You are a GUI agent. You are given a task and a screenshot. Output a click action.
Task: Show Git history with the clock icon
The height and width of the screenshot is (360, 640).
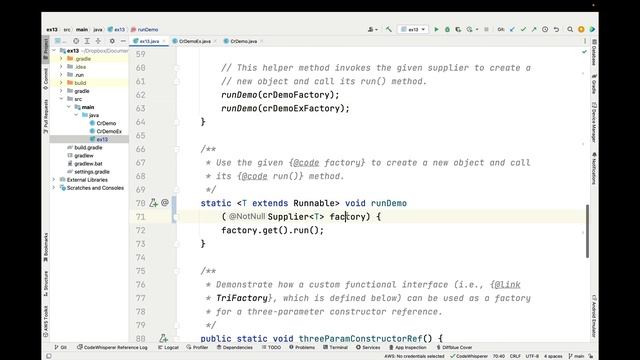(x=545, y=29)
